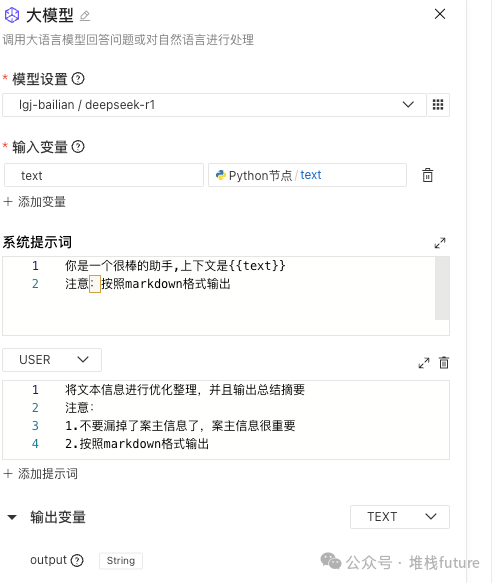This screenshot has height=583, width=495.
Task: Click the 添加提示词 button
Action: 41,474
